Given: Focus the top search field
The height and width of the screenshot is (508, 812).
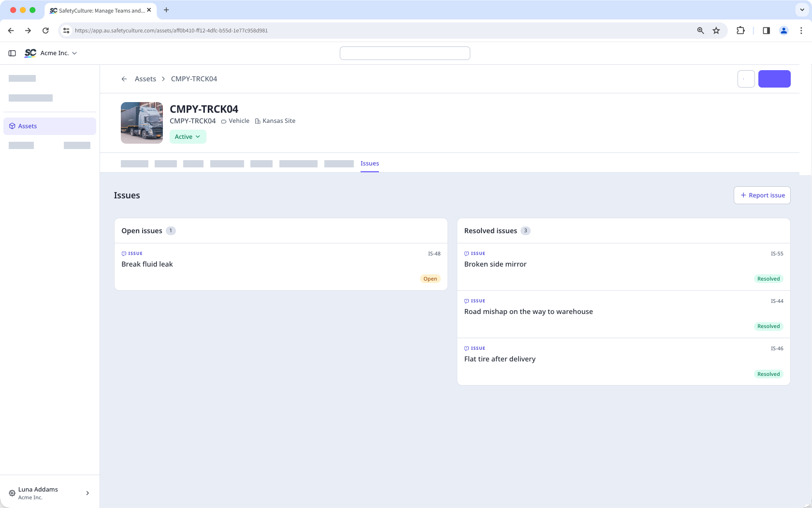Looking at the screenshot, I should coord(405,53).
